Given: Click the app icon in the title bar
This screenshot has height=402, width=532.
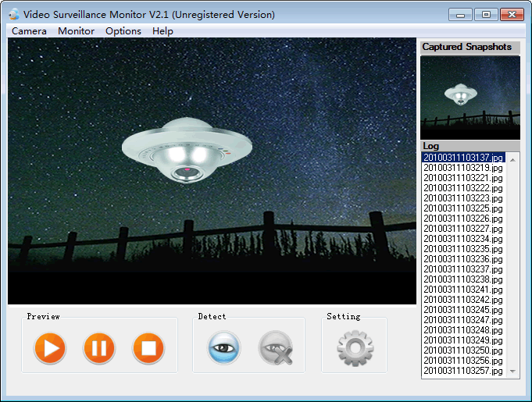Looking at the screenshot, I should [13, 14].
